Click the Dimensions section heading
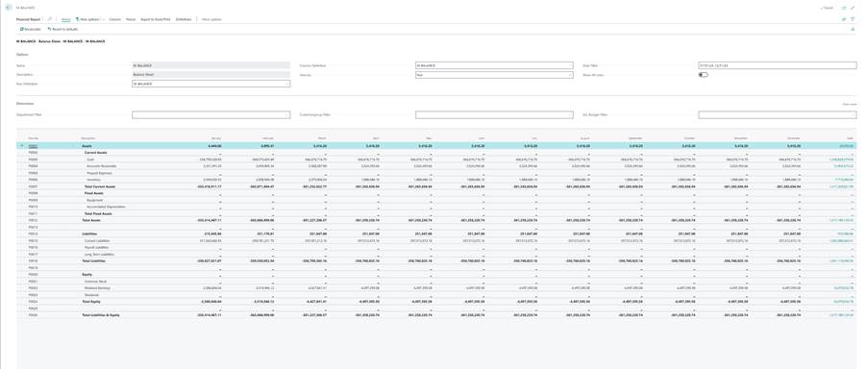This screenshot has height=369, width=868. pos(24,104)
